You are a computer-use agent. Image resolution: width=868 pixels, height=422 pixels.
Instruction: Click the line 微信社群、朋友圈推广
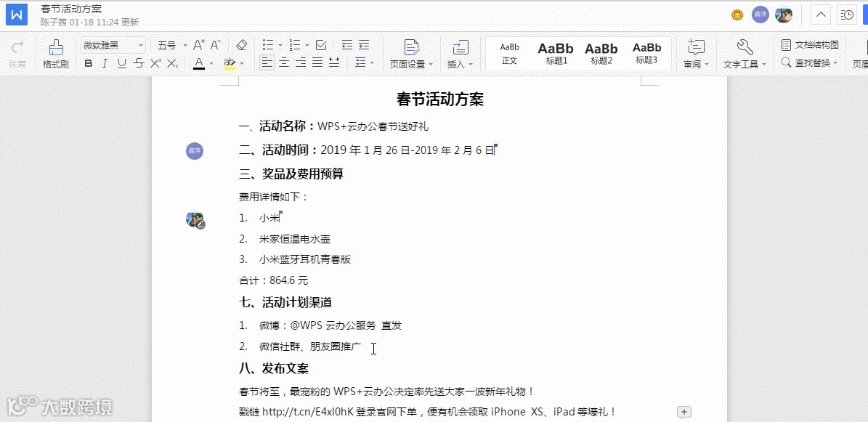310,346
